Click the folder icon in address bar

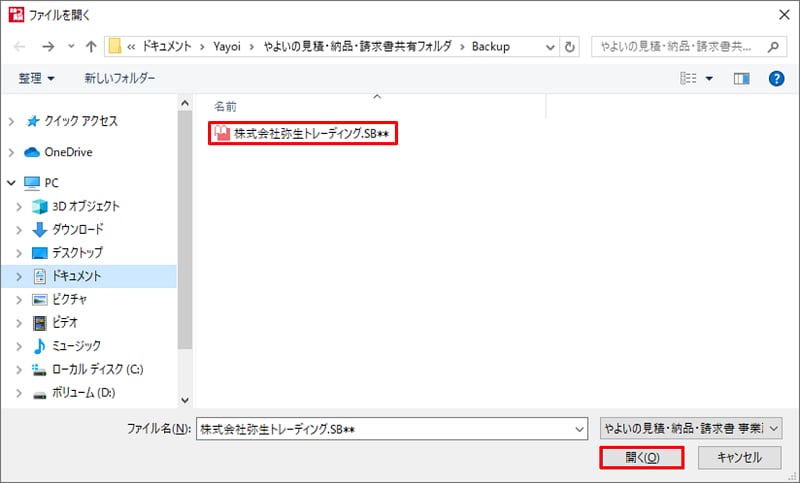(115, 46)
